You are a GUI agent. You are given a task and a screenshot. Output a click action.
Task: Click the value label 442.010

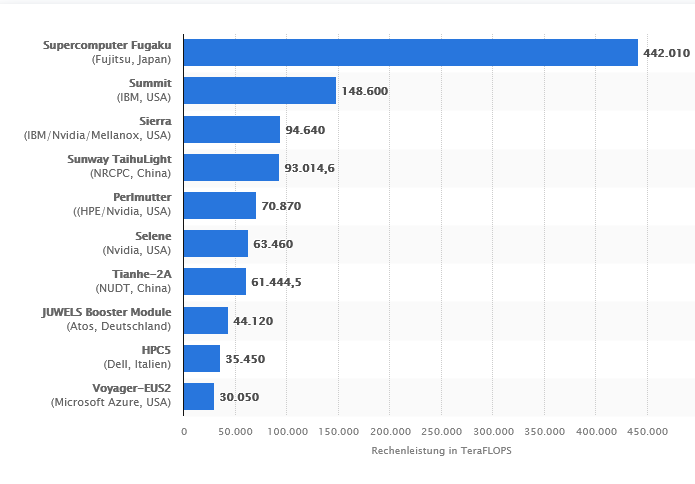(666, 53)
